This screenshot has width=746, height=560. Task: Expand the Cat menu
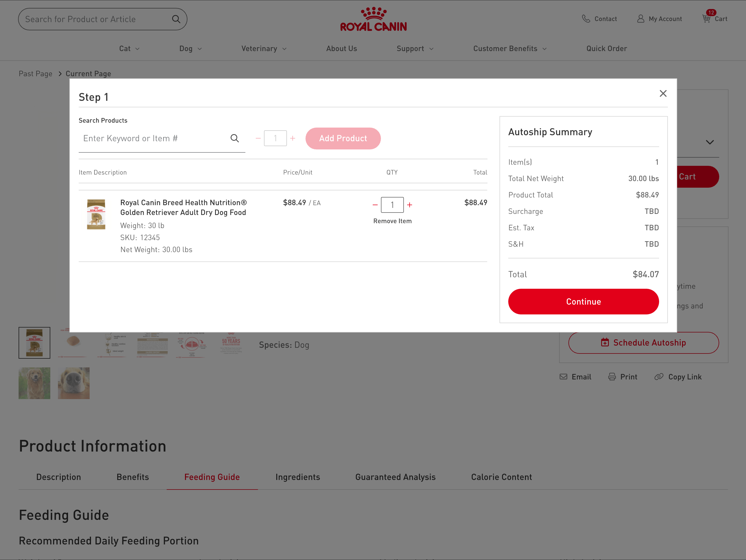click(129, 49)
